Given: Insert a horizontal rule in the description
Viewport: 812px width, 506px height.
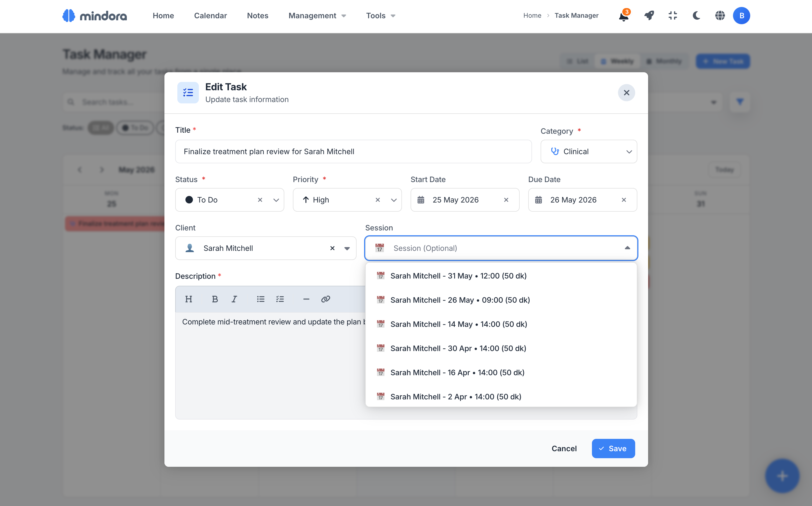Looking at the screenshot, I should (x=306, y=299).
